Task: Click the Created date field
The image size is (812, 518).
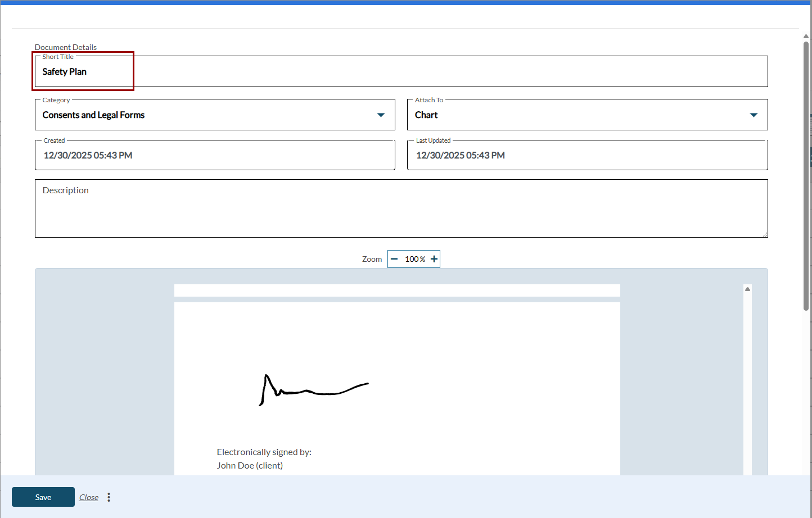Action: (215, 156)
